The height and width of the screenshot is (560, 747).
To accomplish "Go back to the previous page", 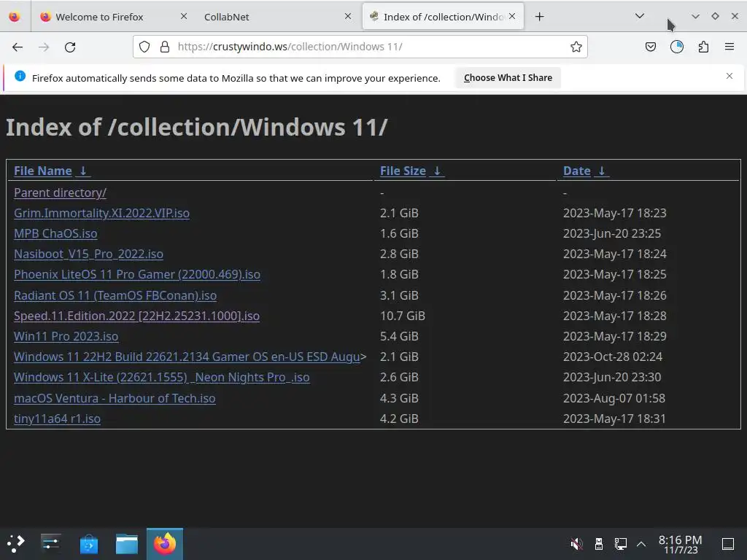I will [x=18, y=47].
